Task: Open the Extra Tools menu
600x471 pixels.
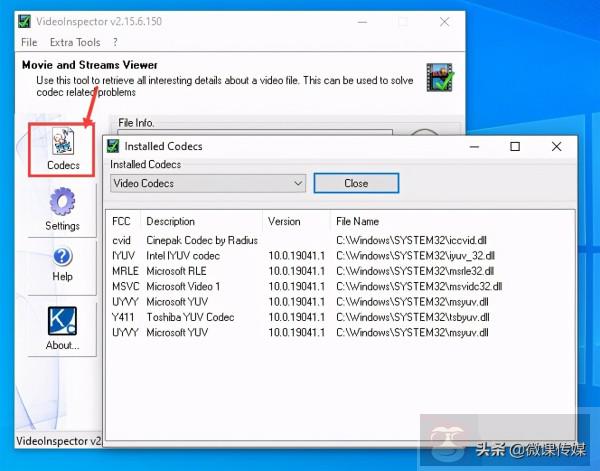Action: (75, 42)
